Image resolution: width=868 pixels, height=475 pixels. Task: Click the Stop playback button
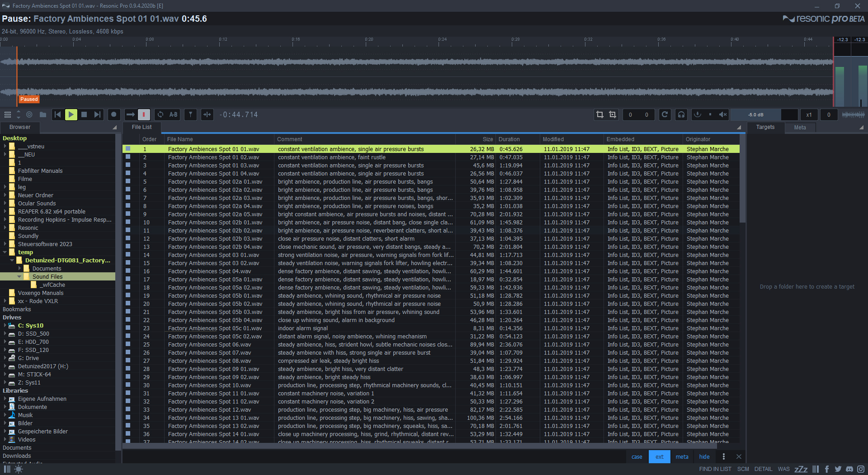(84, 115)
